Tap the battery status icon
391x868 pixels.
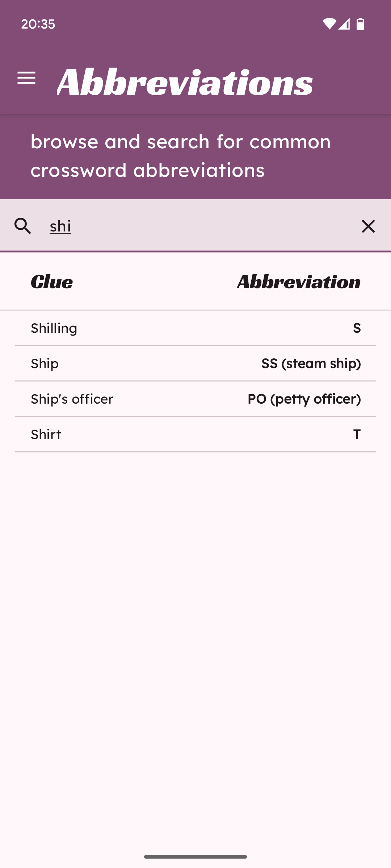[360, 24]
